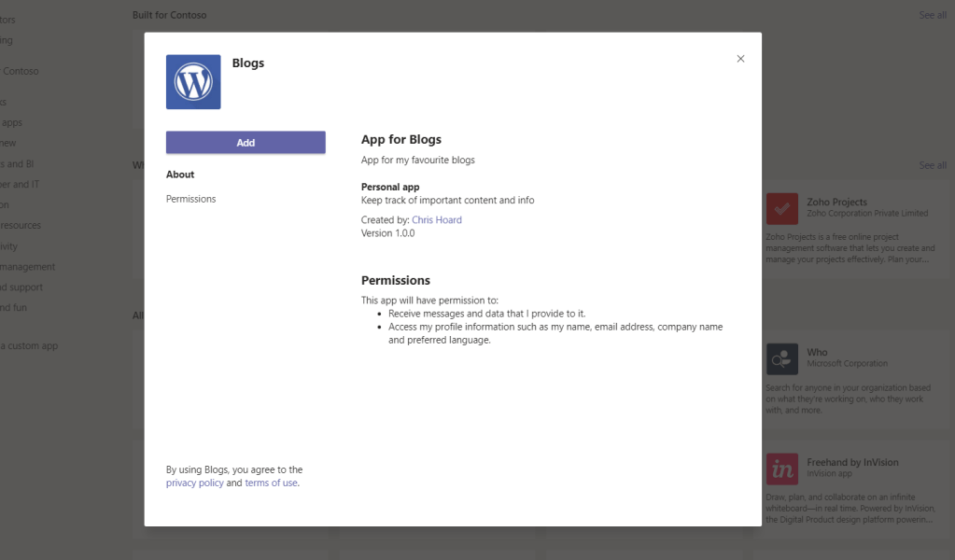Select Human resources category in sidebar
955x560 pixels.
pos(21,226)
